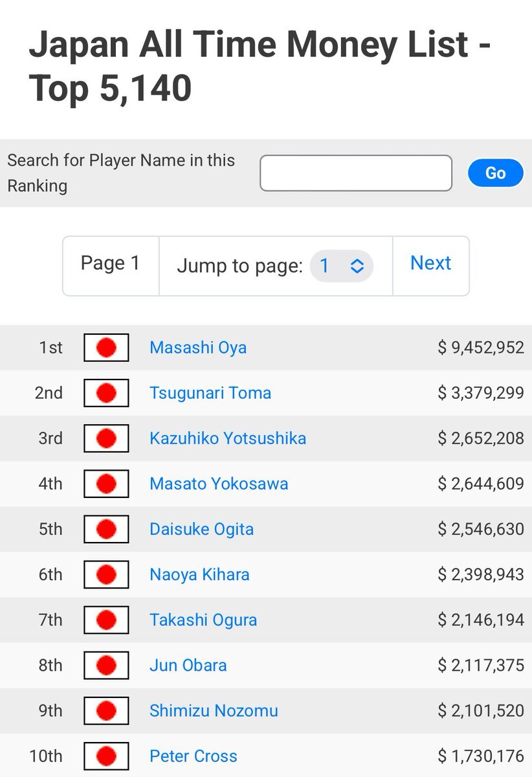Click the flag icon next to Daisuke Ogita
This screenshot has width=532, height=777.
click(x=106, y=529)
